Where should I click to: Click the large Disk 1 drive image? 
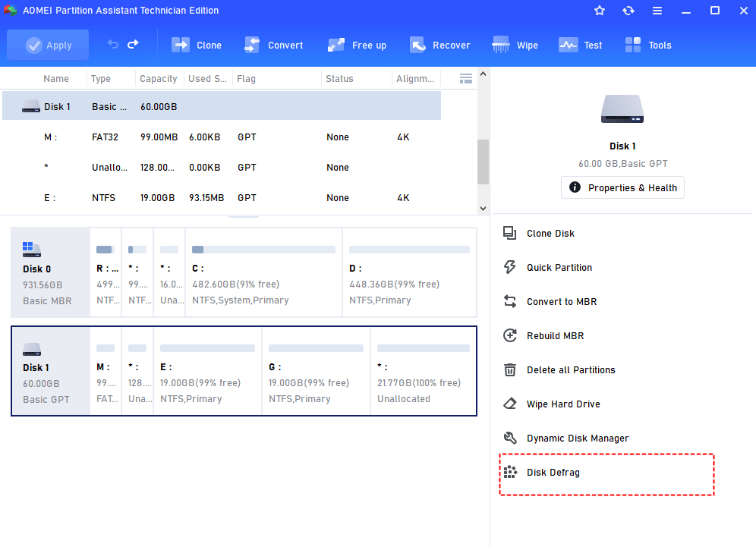click(x=622, y=109)
